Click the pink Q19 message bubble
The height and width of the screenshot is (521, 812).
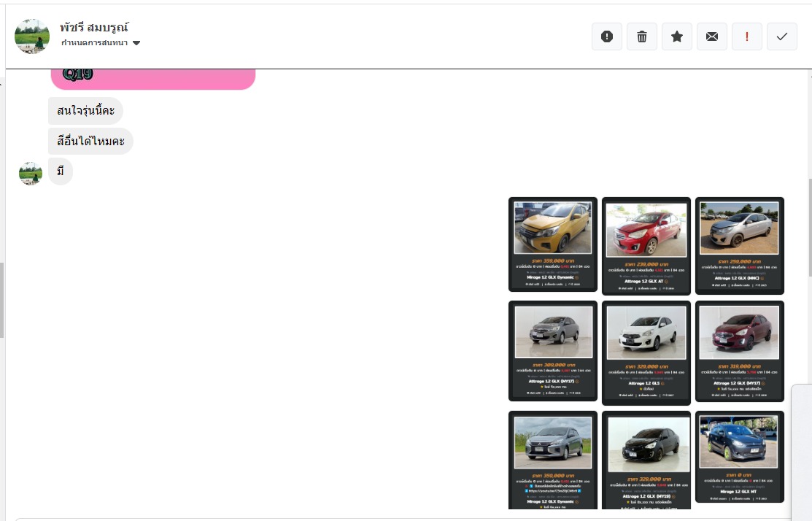click(x=152, y=79)
